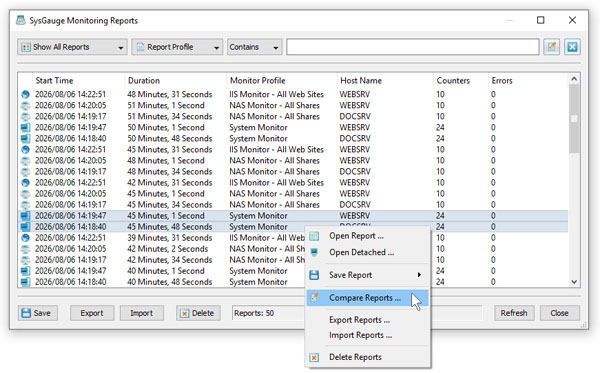Click the monitor icon of 40 Minutes, 48 Seconds row
600x373 pixels.
[25, 282]
